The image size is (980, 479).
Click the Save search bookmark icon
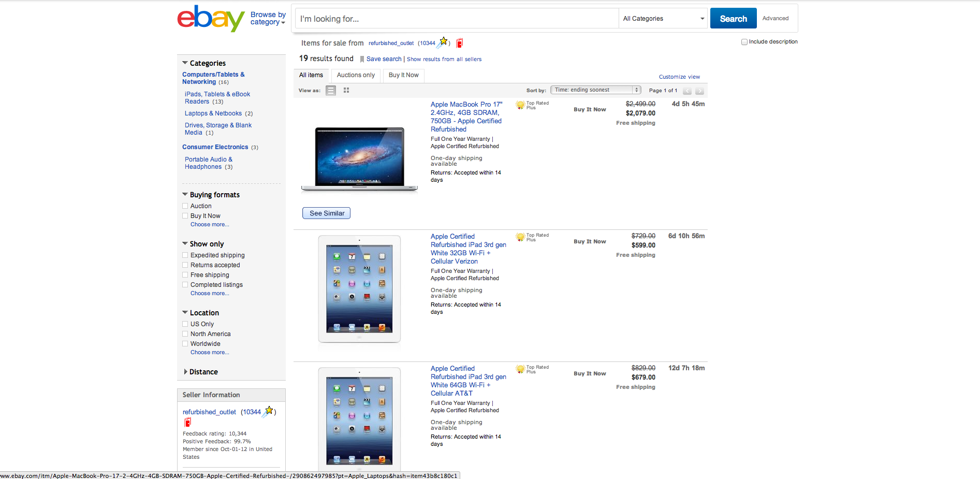coord(362,60)
